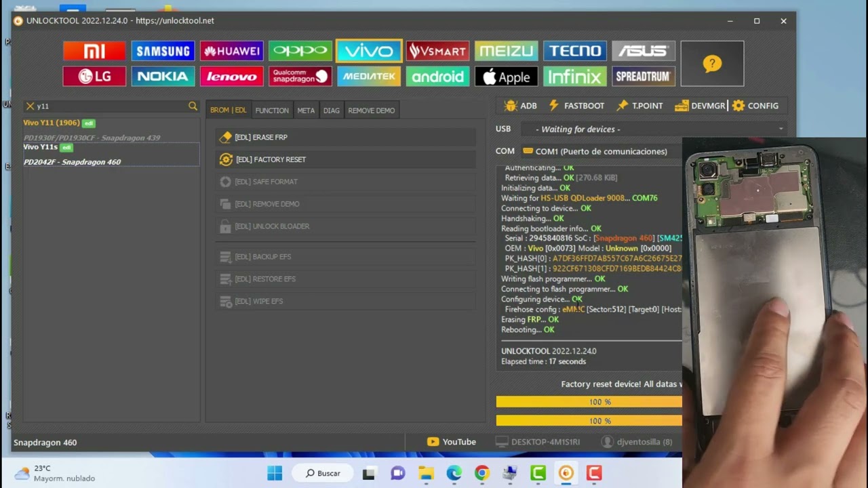Open DEVMGR device manager
This screenshot has height=488, width=868.
tap(700, 106)
